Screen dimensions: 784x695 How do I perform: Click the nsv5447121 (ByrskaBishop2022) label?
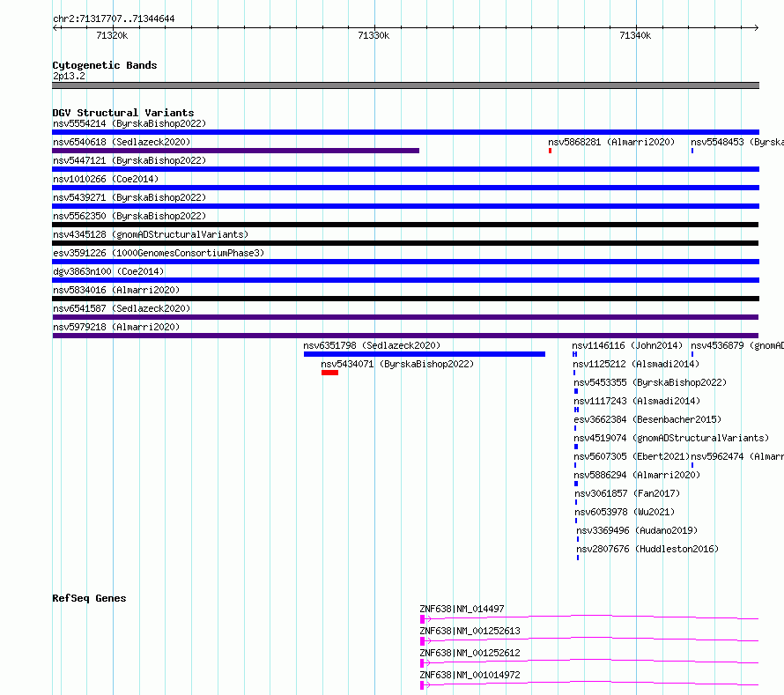tap(129, 160)
